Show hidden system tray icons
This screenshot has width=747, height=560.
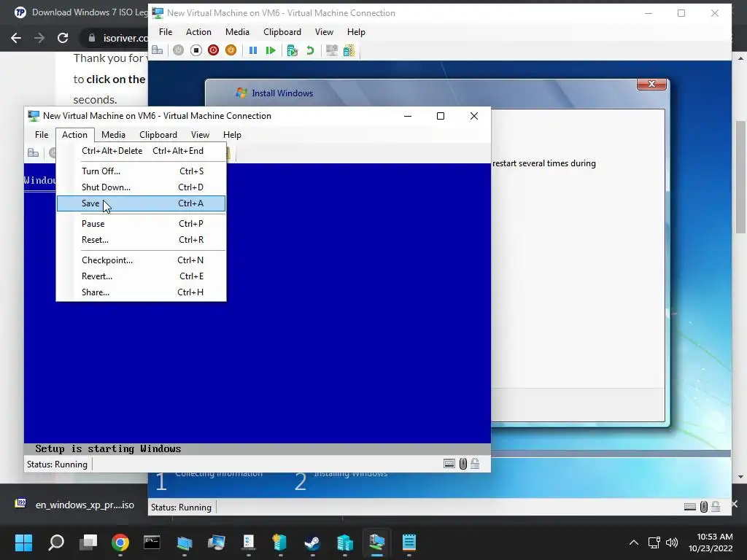pos(634,542)
